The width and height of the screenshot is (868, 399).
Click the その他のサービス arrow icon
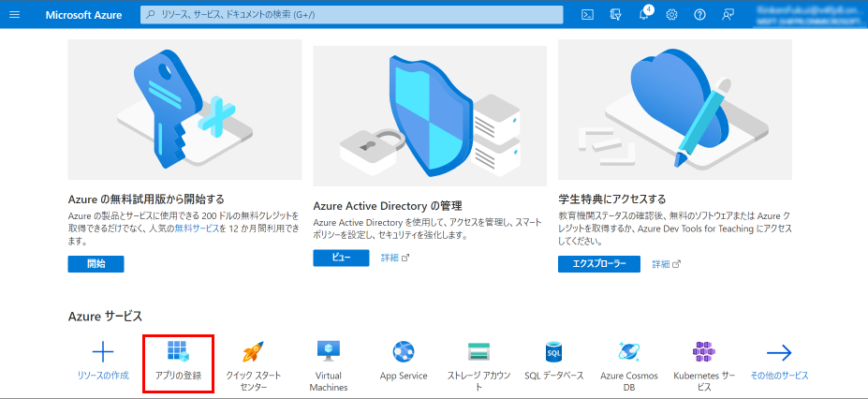779,352
